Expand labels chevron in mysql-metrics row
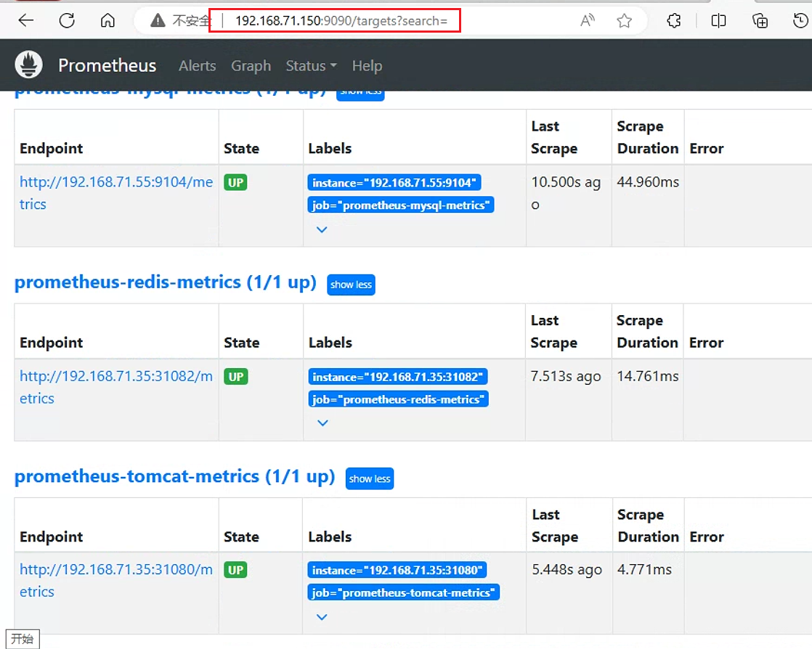812x649 pixels. click(322, 229)
